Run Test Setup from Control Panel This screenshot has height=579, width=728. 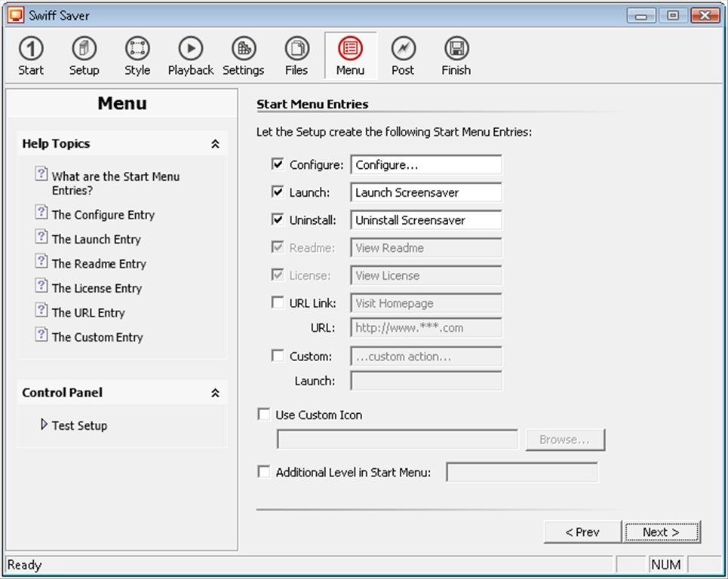pyautogui.click(x=79, y=425)
